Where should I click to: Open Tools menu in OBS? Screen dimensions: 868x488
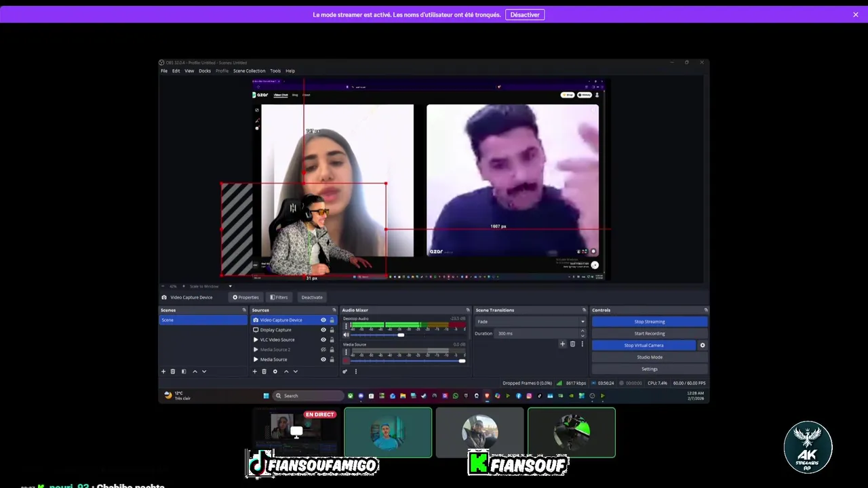275,70
